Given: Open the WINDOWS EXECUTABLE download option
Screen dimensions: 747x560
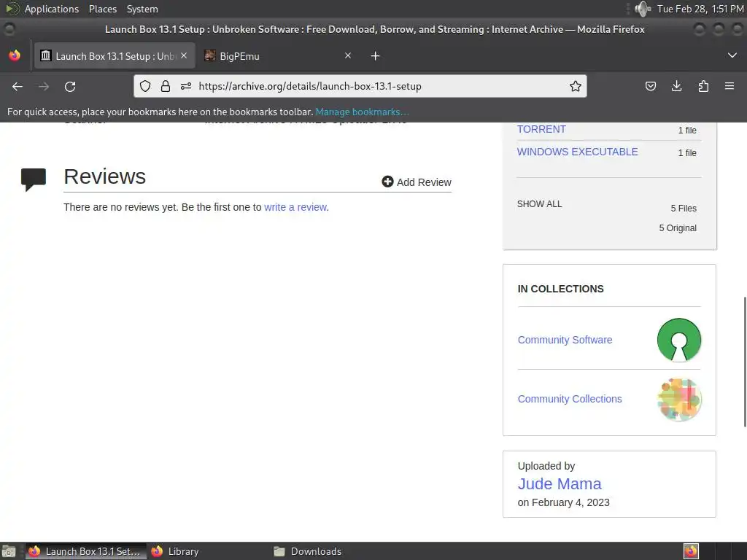Looking at the screenshot, I should pos(578,152).
